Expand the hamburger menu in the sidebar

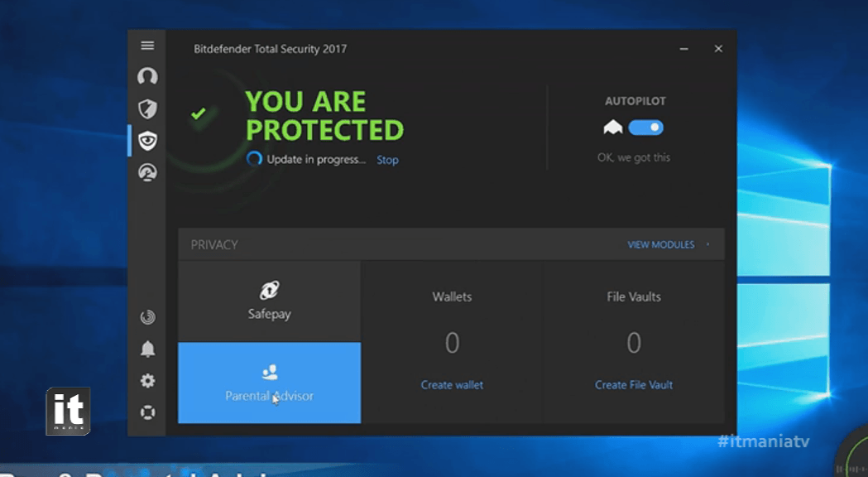147,46
